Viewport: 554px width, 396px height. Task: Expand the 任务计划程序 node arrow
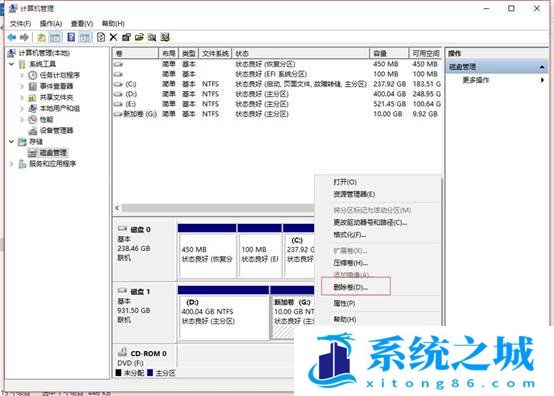coord(22,75)
